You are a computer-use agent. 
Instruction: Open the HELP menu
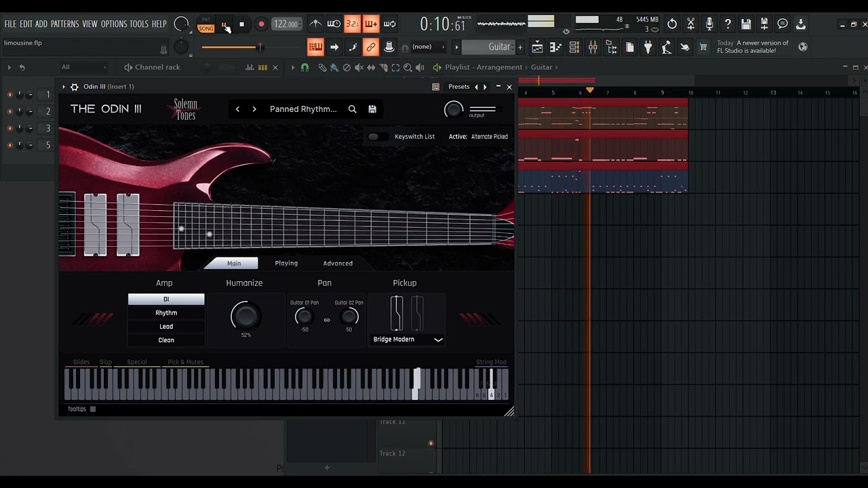tap(159, 24)
